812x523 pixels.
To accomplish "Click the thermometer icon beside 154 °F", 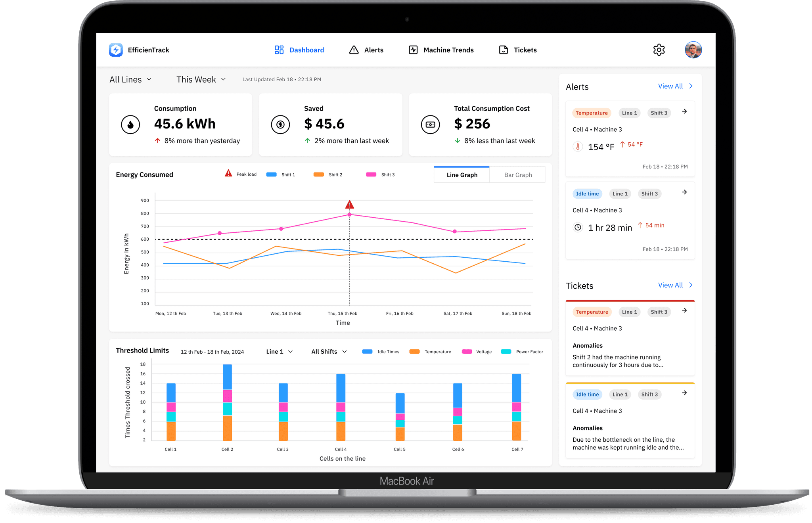I will tap(578, 147).
